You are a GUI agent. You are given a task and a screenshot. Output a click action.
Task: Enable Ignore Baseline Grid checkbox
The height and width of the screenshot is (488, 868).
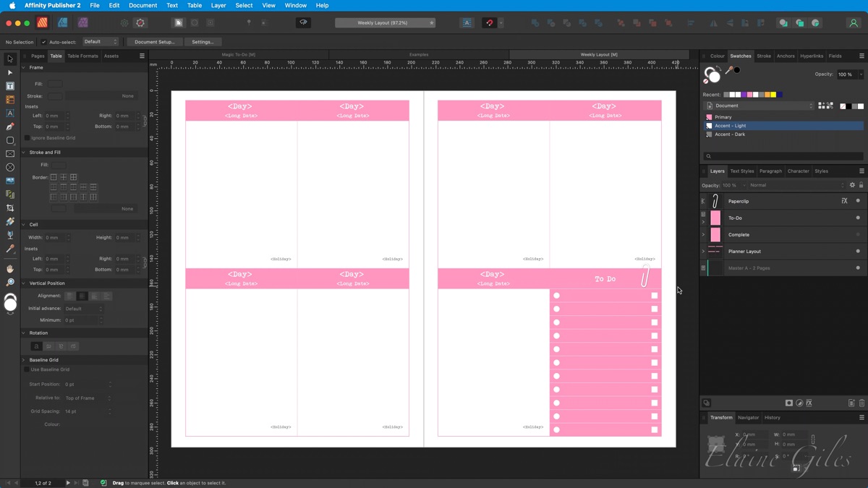pos(27,137)
